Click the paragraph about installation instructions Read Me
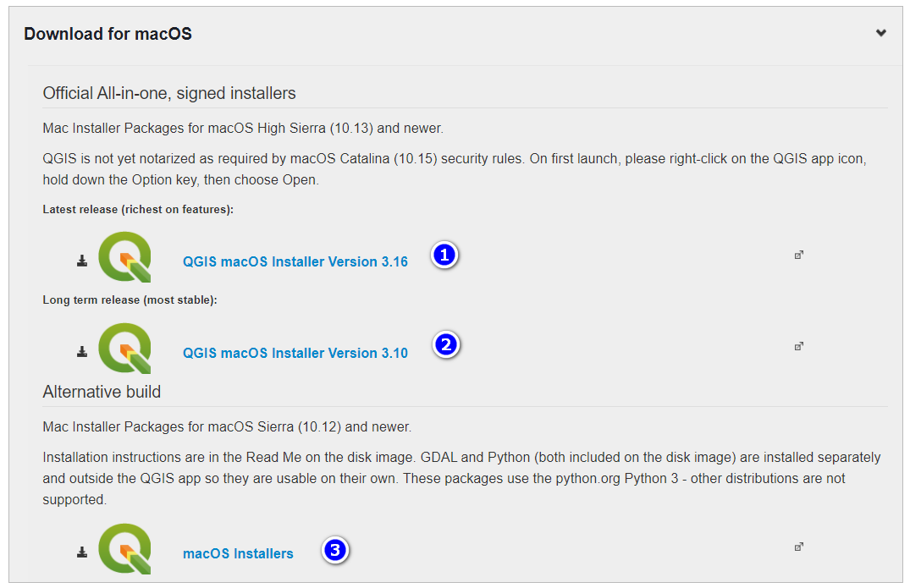 click(x=461, y=478)
